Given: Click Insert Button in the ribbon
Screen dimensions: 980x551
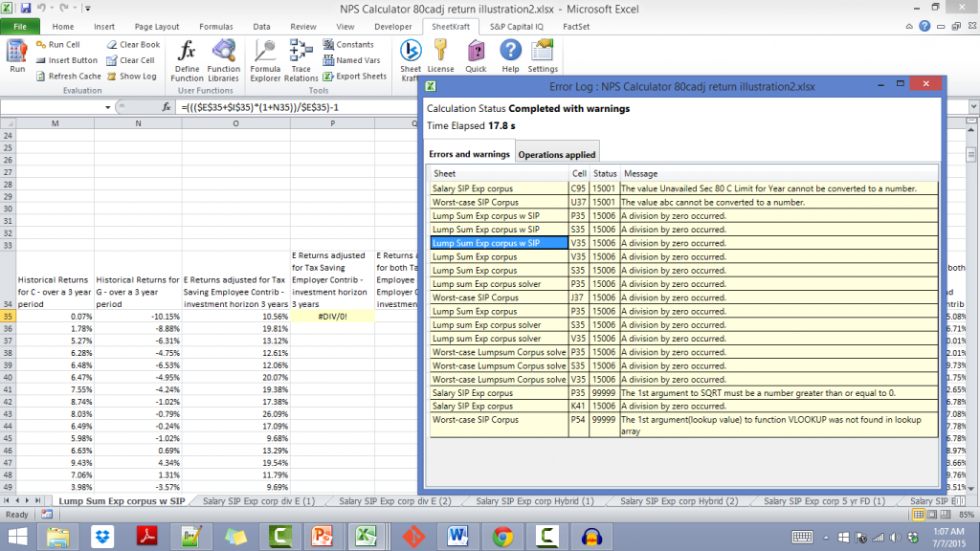Looking at the screenshot, I should coord(66,60).
